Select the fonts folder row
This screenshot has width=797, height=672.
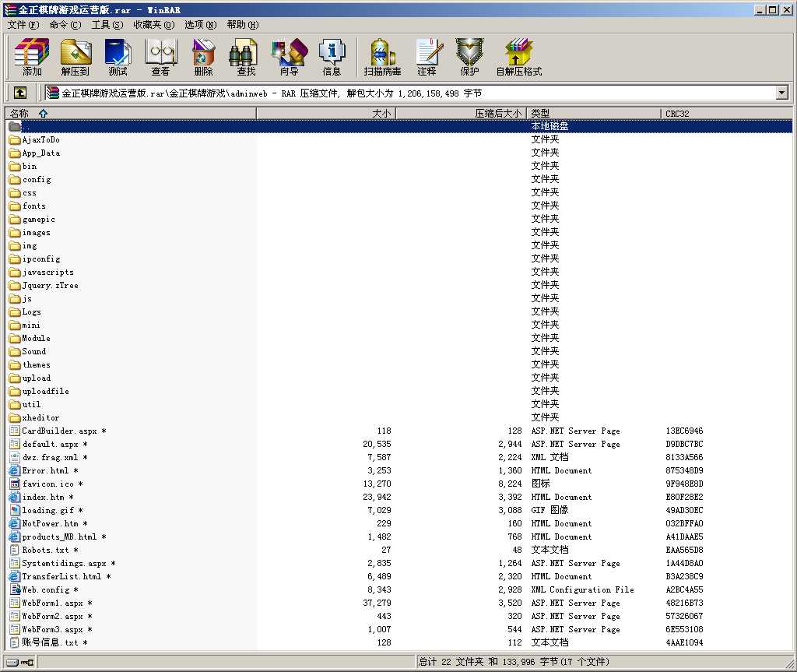point(399,206)
